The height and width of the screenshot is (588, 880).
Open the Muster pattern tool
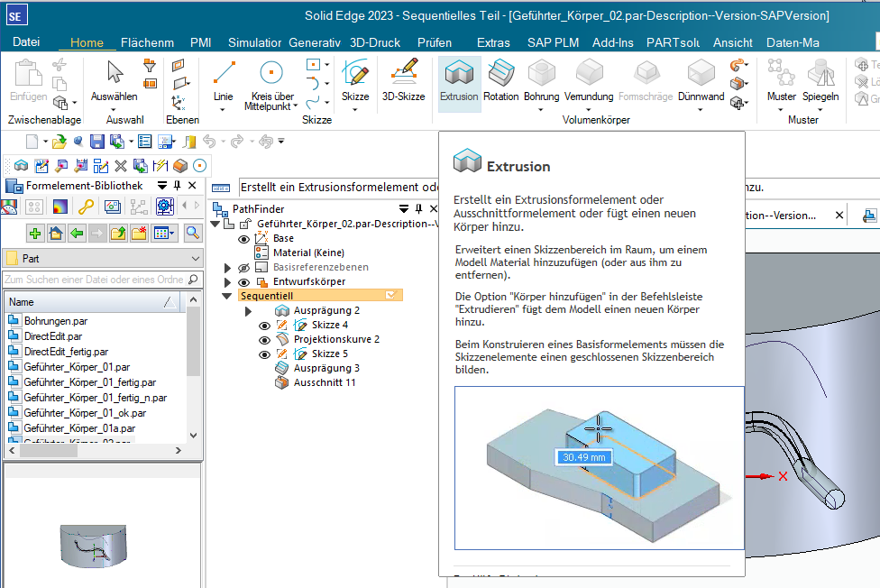[781, 82]
